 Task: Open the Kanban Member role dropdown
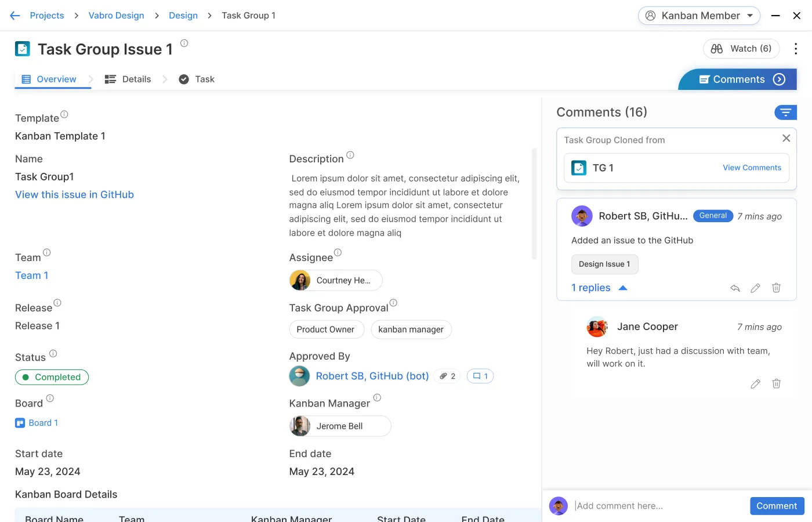[699, 16]
